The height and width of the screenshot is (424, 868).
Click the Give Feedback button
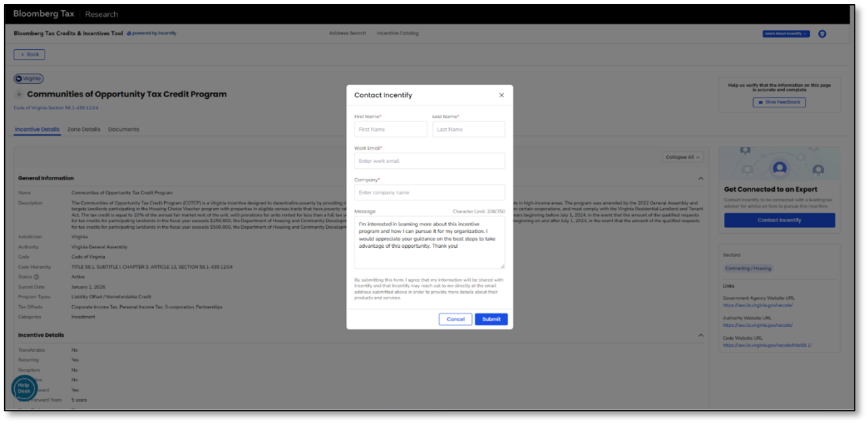click(779, 102)
